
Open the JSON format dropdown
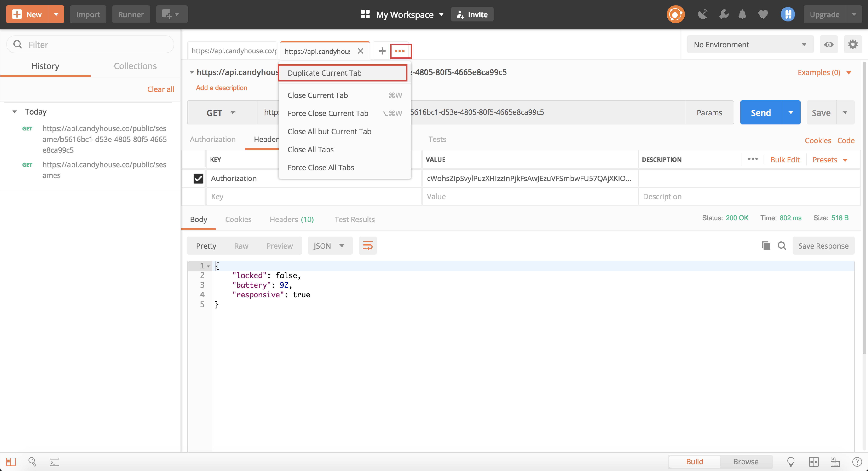tap(330, 246)
